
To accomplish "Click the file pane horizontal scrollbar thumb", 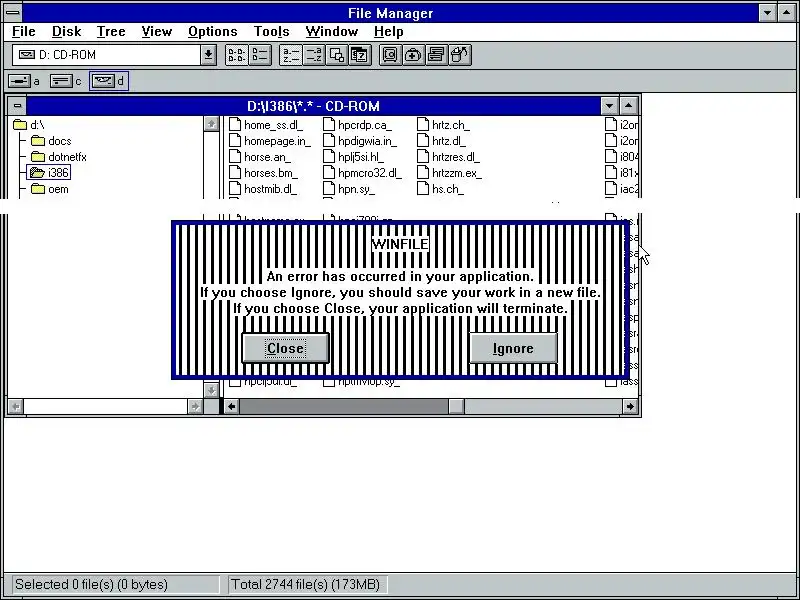I will pos(456,406).
